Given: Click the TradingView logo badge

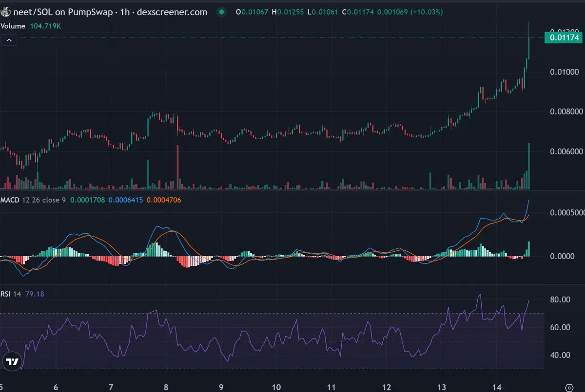Looking at the screenshot, I should (12, 361).
